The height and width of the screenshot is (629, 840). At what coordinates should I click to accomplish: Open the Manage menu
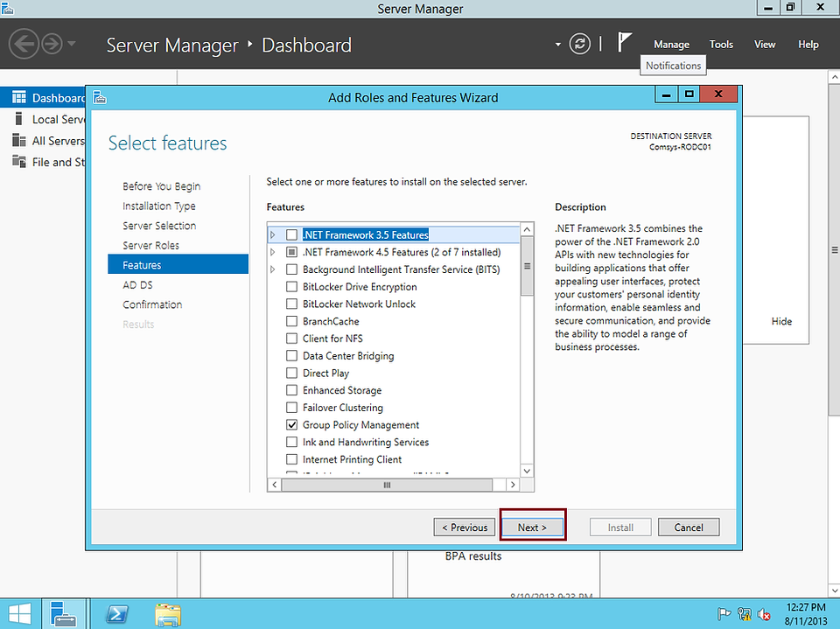(671, 45)
